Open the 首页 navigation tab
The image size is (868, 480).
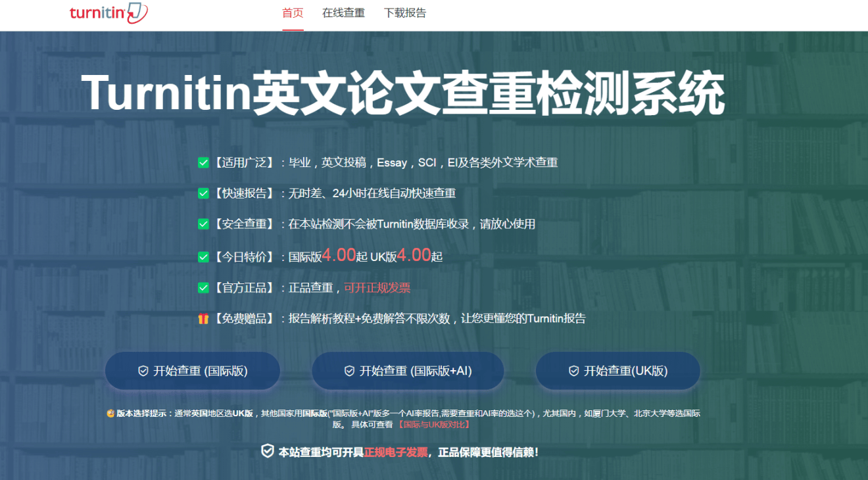point(293,13)
